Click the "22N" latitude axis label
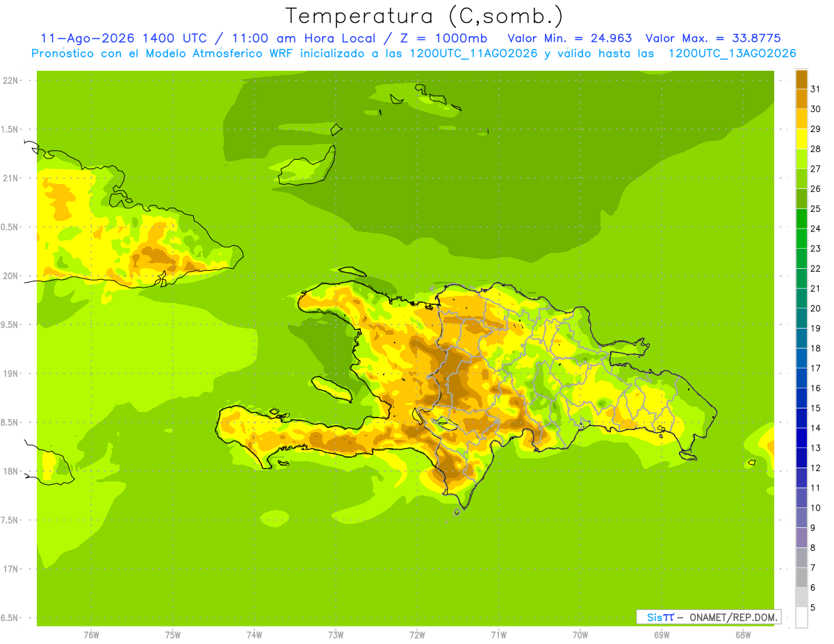 (x=11, y=81)
